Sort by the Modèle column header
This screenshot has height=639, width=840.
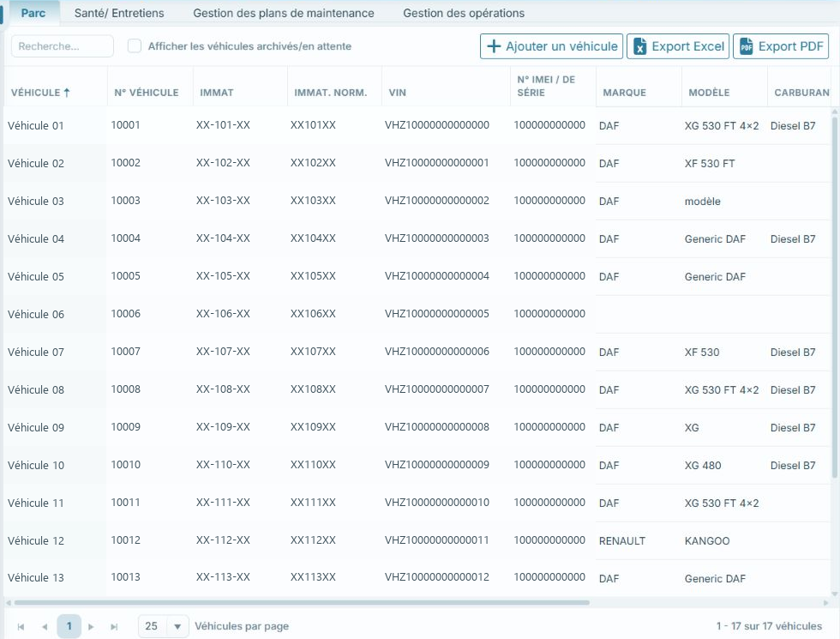tap(709, 93)
